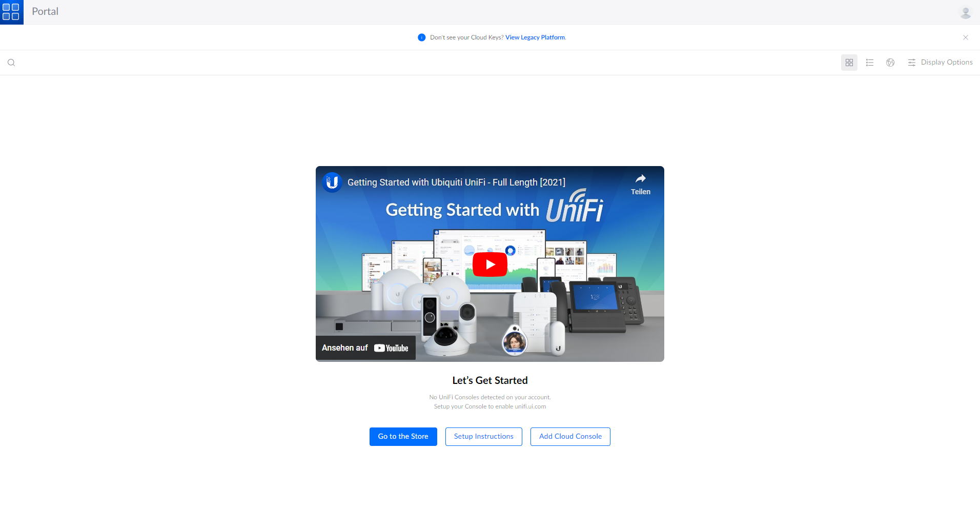Dismiss the Cloud Keys notice banner

(x=966, y=37)
